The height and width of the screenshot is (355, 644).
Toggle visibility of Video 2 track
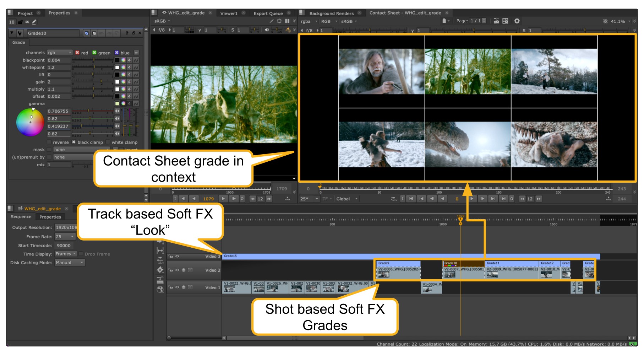177,270
